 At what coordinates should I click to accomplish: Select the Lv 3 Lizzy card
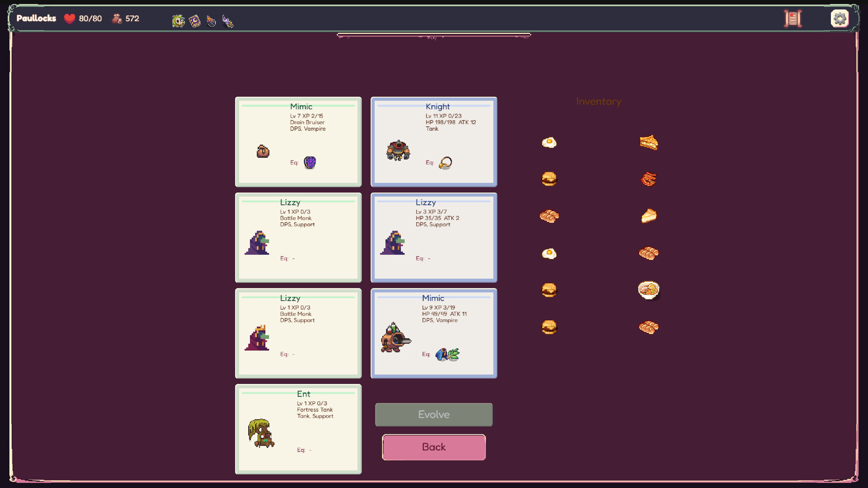coord(434,238)
